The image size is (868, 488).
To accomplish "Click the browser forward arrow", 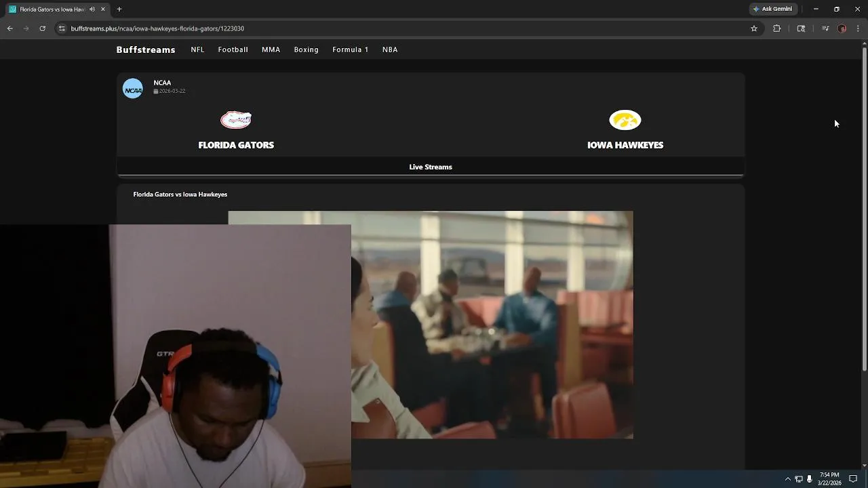I will coord(26,28).
